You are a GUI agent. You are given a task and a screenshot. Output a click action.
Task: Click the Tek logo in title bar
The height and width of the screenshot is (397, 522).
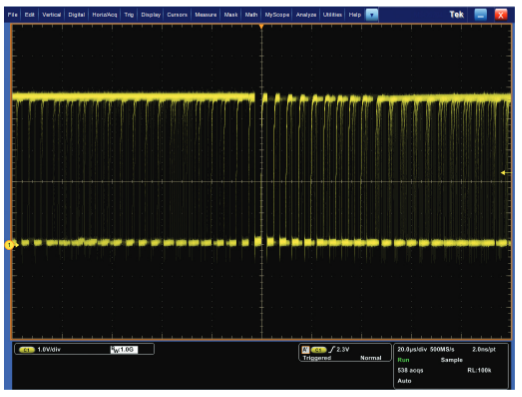click(x=456, y=15)
